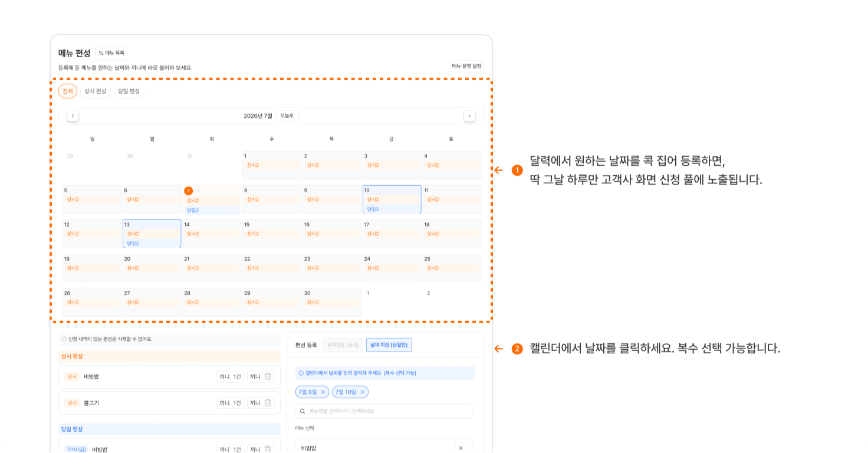Click the 메뉴 선택 label
Image resolution: width=868 pixels, height=453 pixels.
(305, 428)
